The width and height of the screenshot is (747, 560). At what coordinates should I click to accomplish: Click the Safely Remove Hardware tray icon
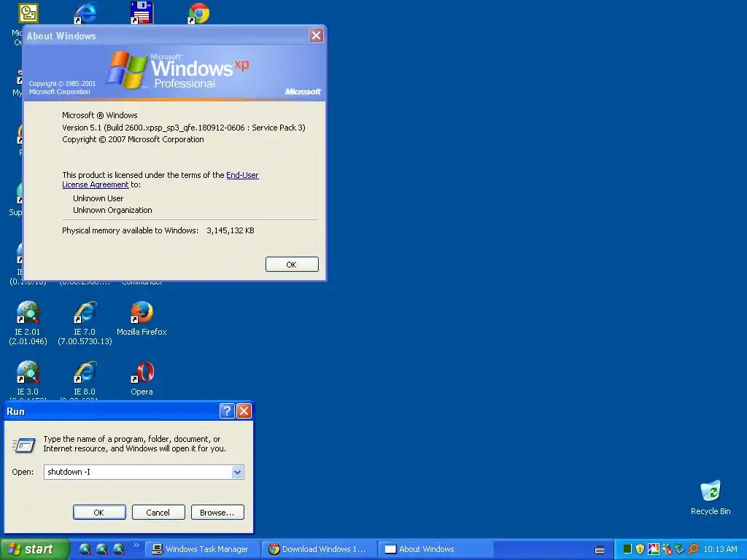coord(680,549)
